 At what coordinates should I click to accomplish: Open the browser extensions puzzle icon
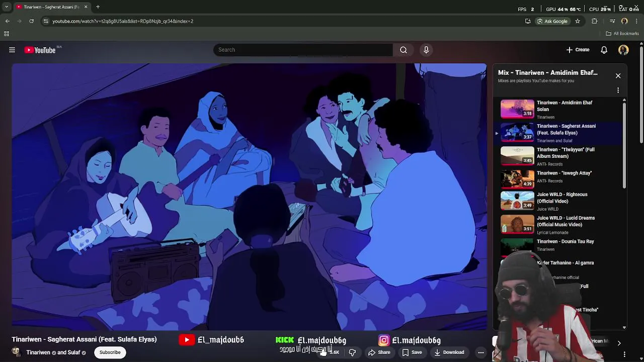(595, 21)
